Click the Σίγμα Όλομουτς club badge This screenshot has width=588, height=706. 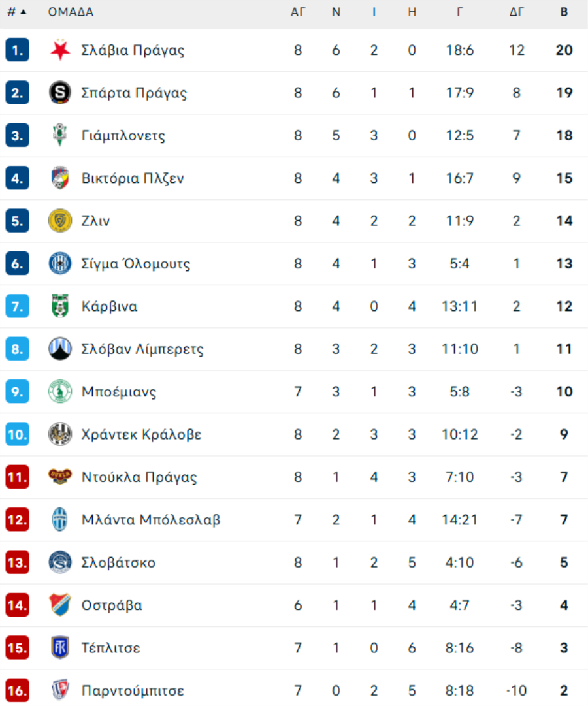[60, 264]
